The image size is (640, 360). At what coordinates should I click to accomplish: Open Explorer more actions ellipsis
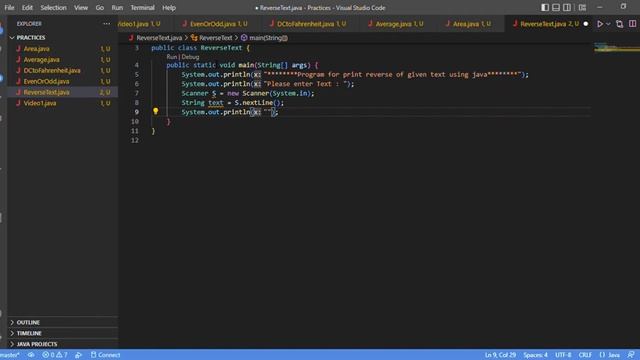pyautogui.click(x=107, y=24)
